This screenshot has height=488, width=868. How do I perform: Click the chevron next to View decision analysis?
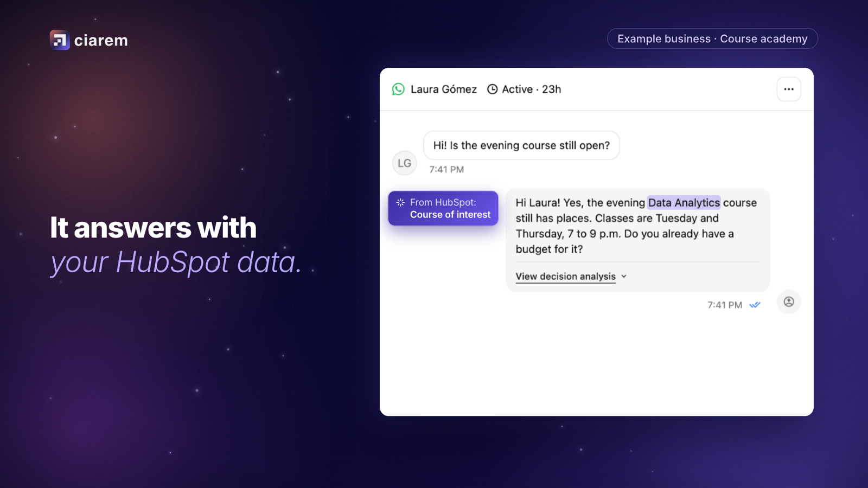pyautogui.click(x=624, y=276)
